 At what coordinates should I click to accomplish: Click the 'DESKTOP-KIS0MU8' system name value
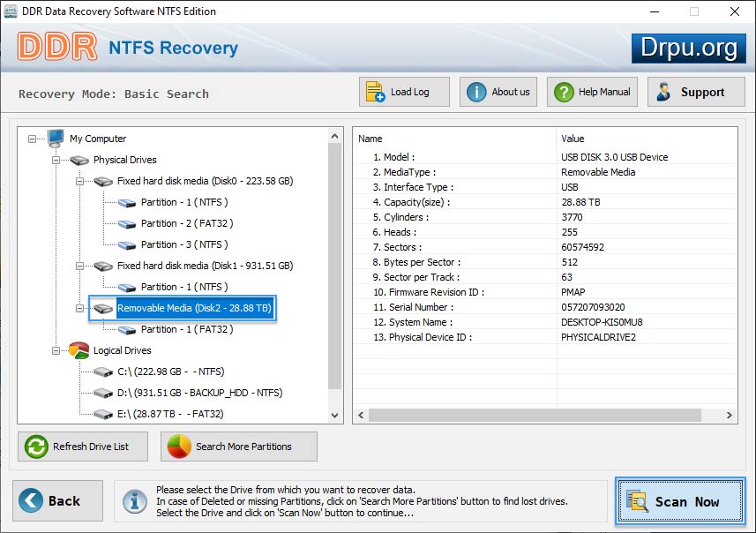click(x=602, y=322)
